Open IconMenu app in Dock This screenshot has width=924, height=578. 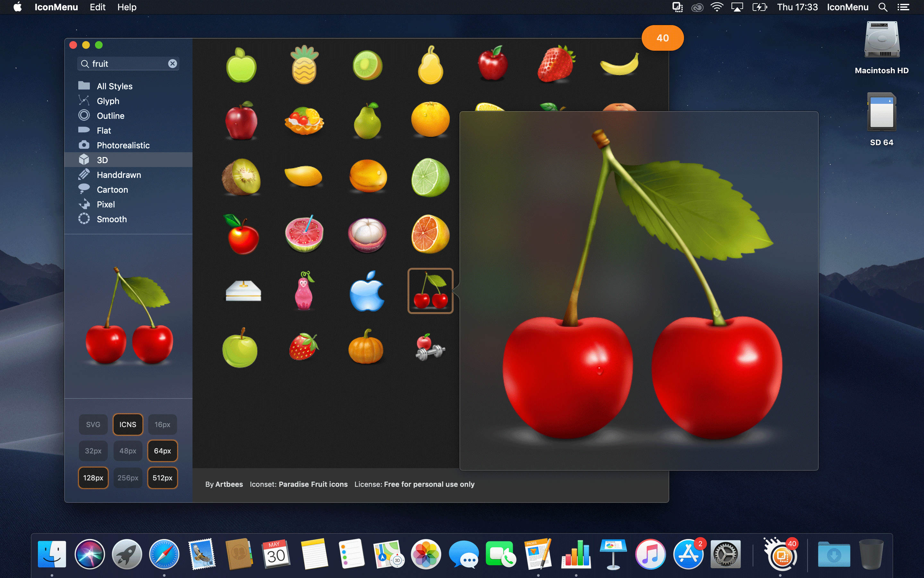pos(781,554)
